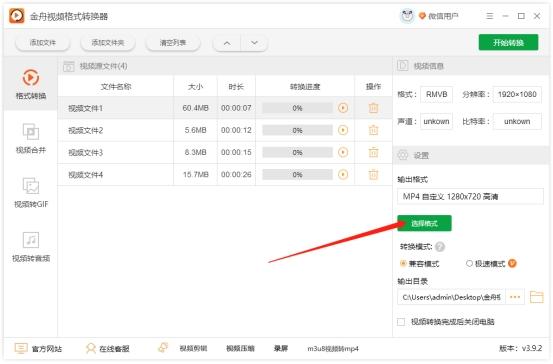The image size is (553, 364).
Task: Start conversion with 开始转换 button
Action: click(508, 43)
